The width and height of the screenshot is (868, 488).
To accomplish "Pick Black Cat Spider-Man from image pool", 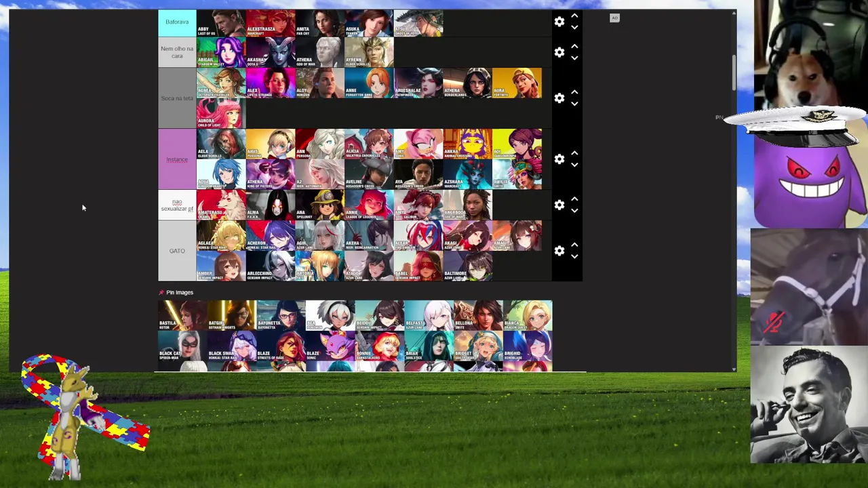I will [182, 346].
